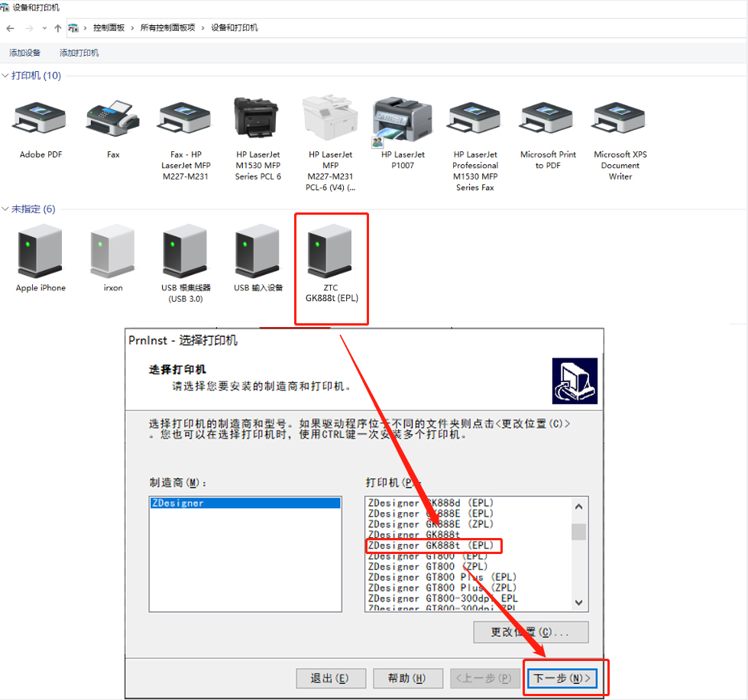Select ZDesigner GT800 (ZPL) in printer list
Viewport: 748px width, 700px height.
[x=428, y=566]
